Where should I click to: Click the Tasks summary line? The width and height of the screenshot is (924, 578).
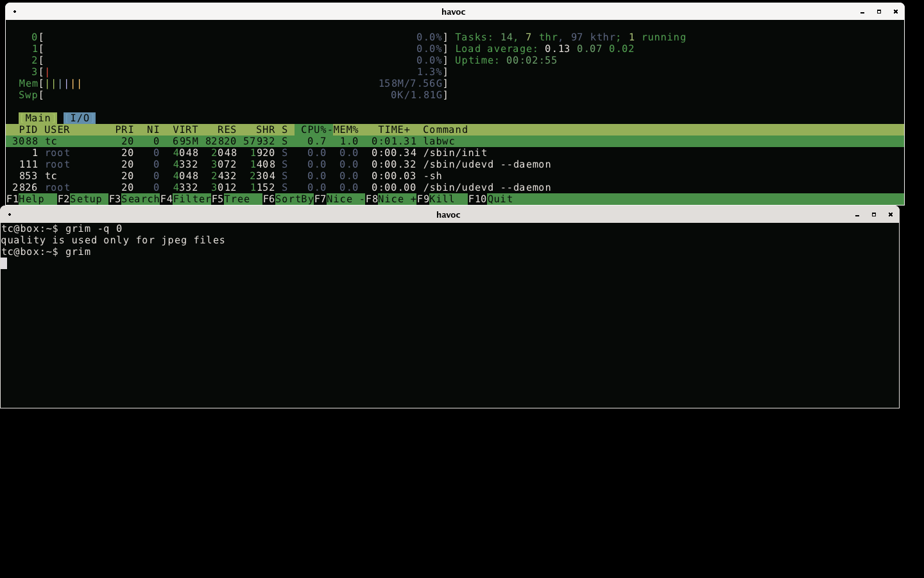[x=570, y=37]
